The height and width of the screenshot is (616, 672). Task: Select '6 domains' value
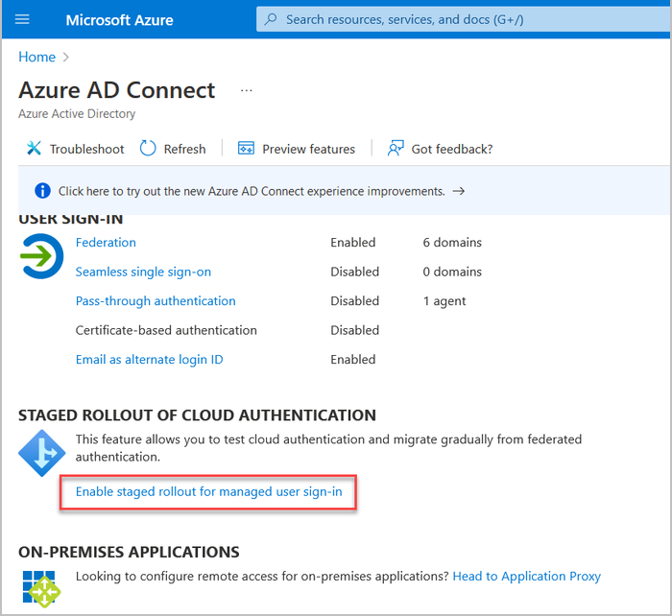click(x=452, y=243)
